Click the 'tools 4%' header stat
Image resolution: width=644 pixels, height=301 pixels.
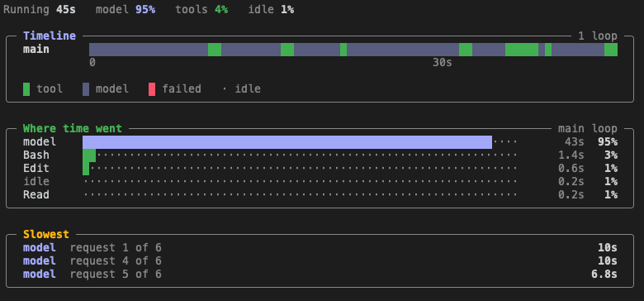[x=201, y=9]
